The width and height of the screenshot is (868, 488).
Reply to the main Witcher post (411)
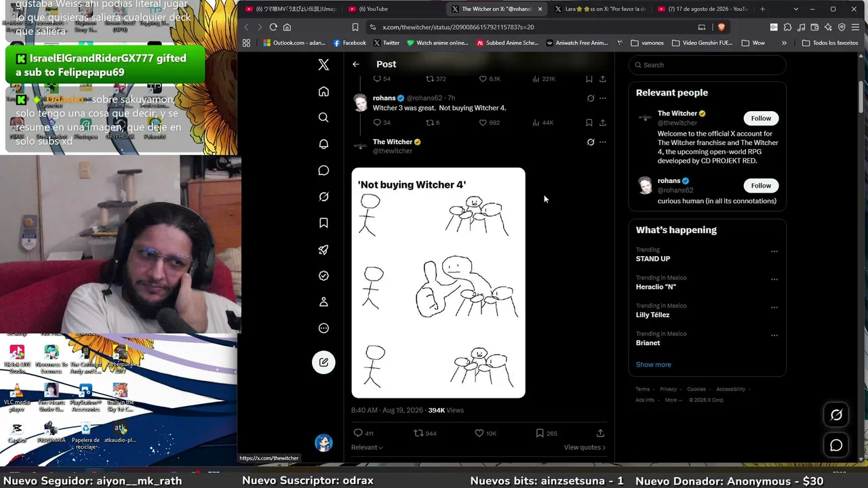point(363,433)
